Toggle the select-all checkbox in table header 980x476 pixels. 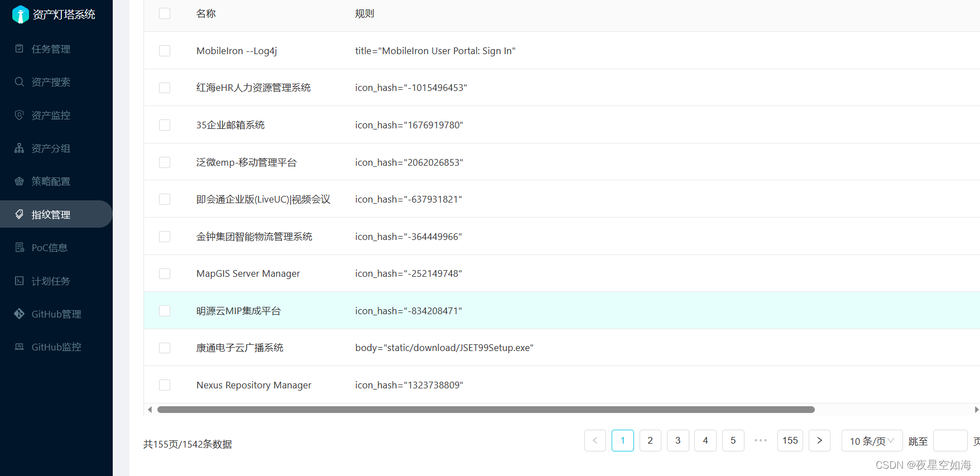click(x=165, y=13)
